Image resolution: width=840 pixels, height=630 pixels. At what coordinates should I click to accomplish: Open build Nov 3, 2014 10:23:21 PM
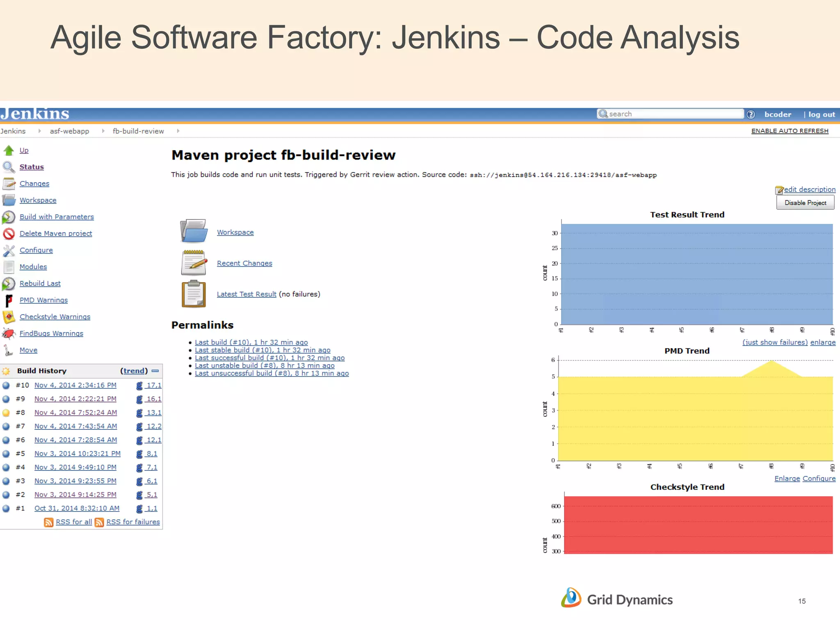tap(78, 454)
